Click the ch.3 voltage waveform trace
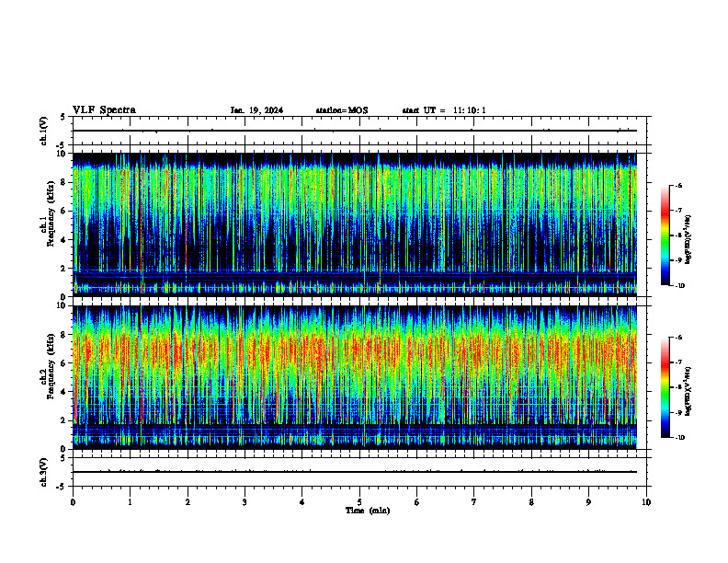The width and height of the screenshot is (728, 563). click(x=355, y=472)
